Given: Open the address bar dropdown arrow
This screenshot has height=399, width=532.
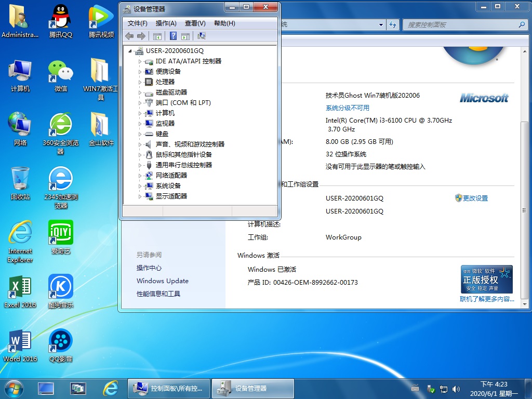Looking at the screenshot, I should click(381, 25).
